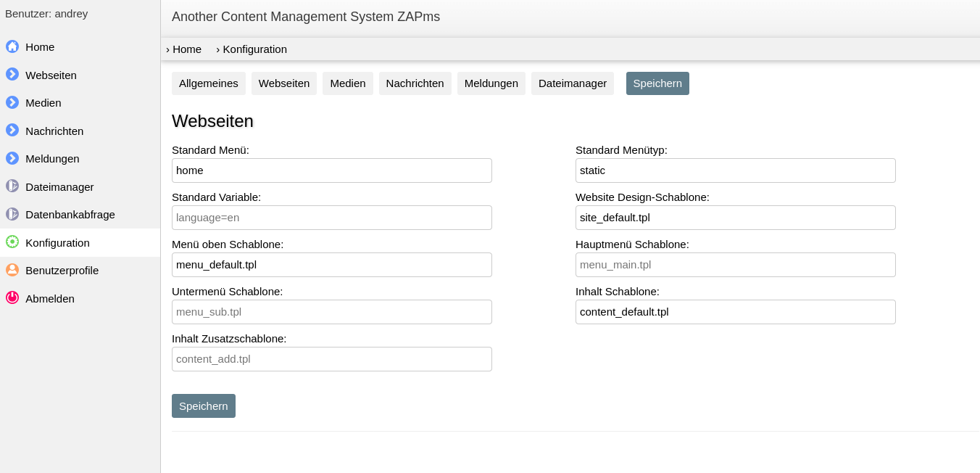Focus the Inhalt Zusatzschablone field
Image resolution: width=980 pixels, height=473 pixels.
click(x=332, y=359)
